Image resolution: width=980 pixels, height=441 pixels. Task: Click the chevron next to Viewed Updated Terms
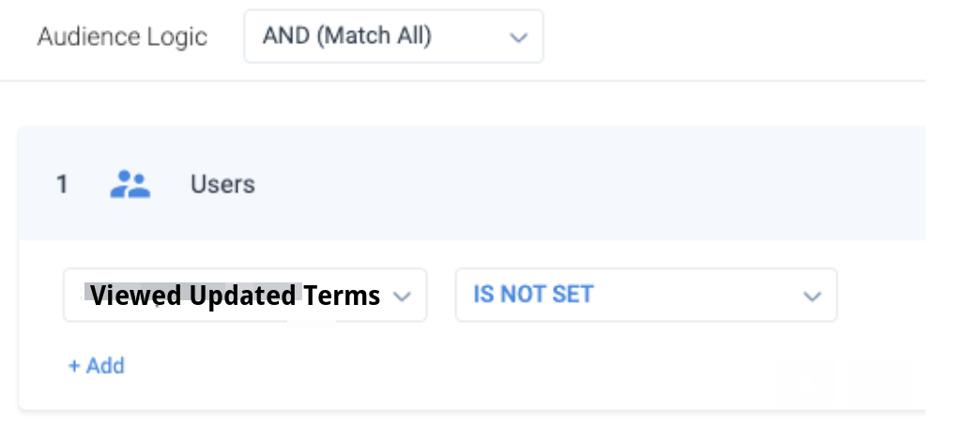click(x=402, y=297)
